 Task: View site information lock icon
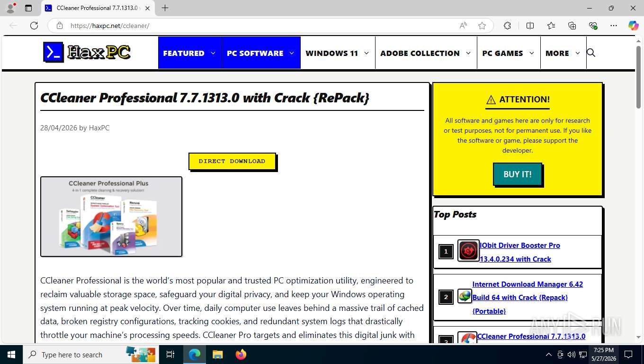60,26
